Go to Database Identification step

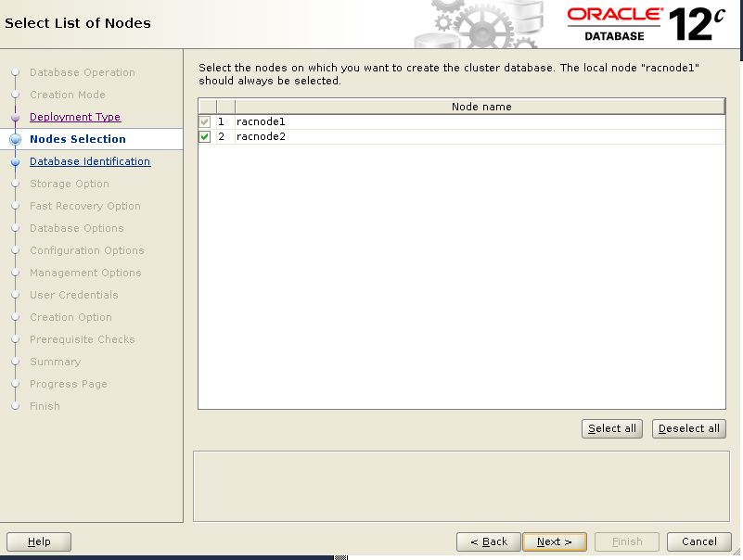click(x=90, y=161)
